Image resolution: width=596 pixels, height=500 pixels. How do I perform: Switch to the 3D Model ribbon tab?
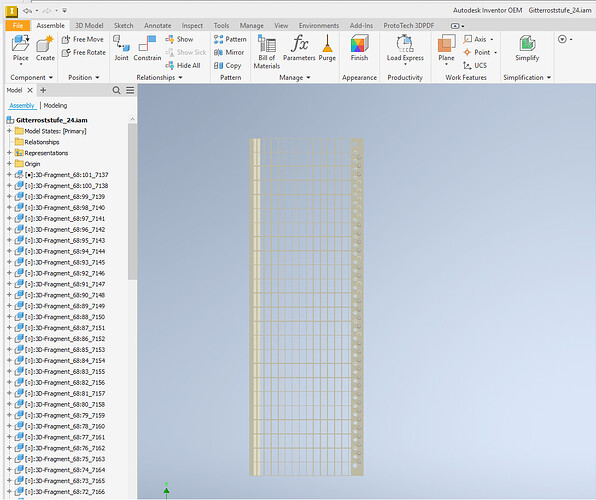pos(89,25)
